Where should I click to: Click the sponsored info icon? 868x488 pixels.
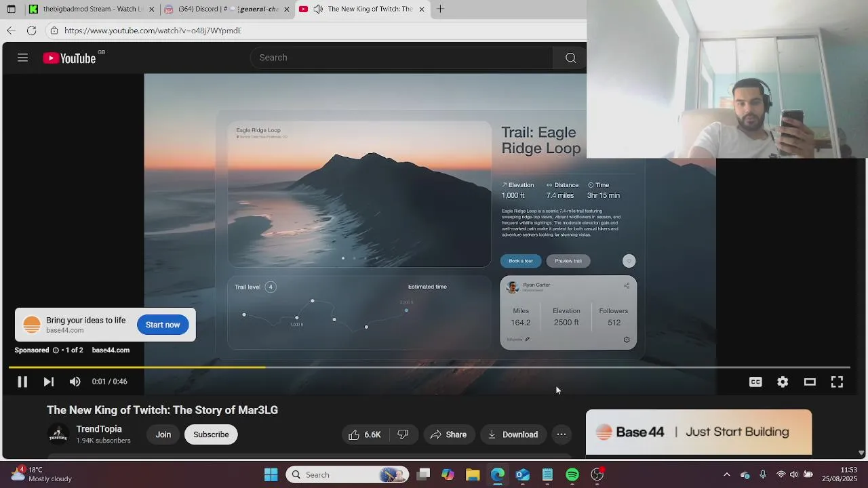tap(56, 350)
